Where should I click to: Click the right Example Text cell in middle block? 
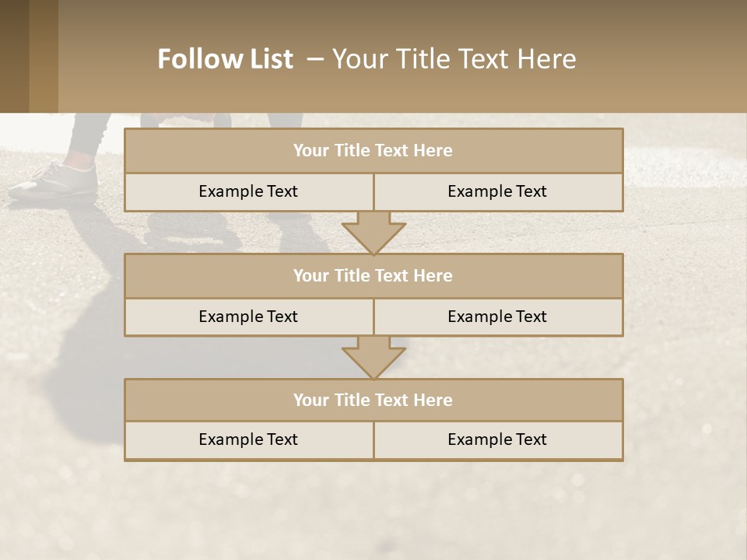point(497,317)
